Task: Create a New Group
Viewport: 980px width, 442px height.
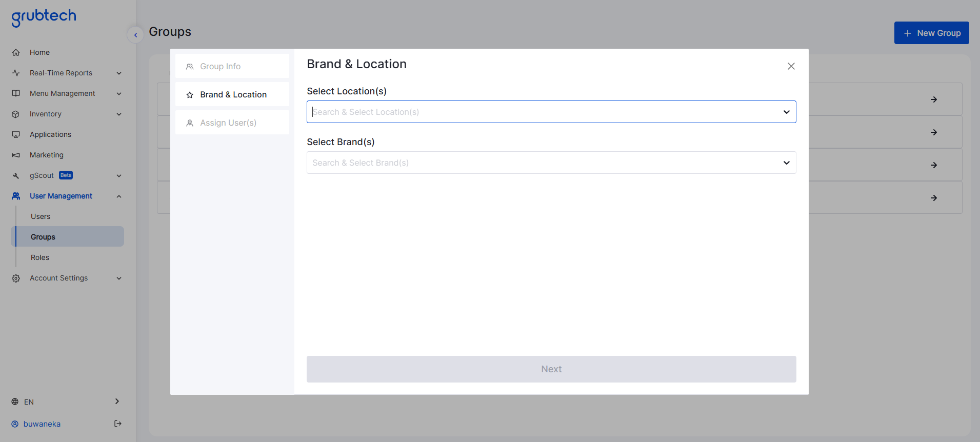Action: pos(931,33)
